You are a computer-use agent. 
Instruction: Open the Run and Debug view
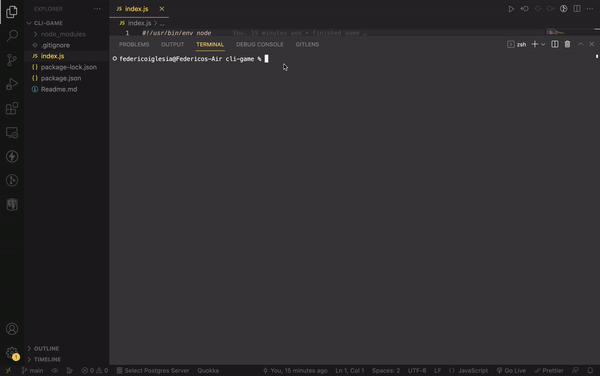tap(12, 84)
